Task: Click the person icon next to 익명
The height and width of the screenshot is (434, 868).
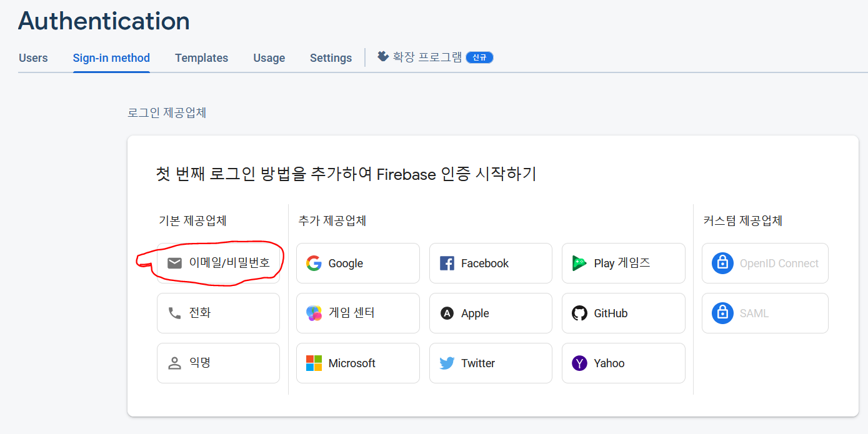Action: [x=174, y=363]
